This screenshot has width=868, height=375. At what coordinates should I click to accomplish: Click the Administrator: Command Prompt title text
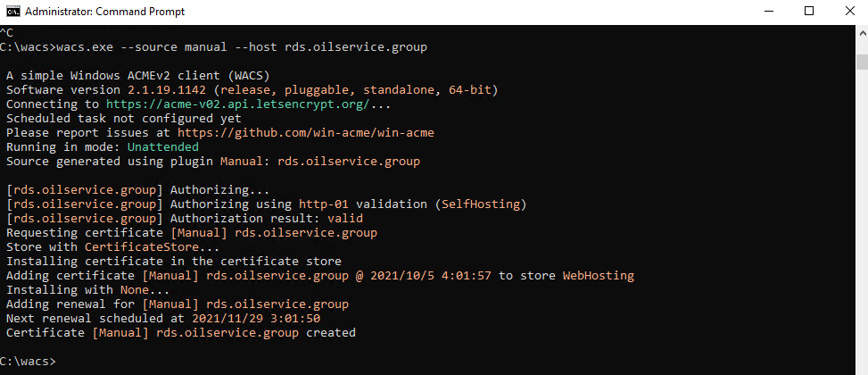(104, 12)
